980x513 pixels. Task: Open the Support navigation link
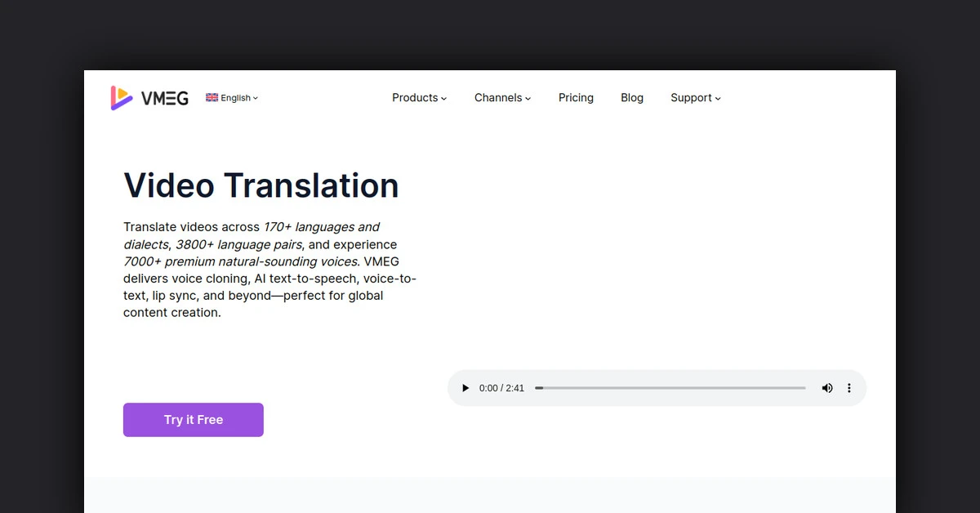[694, 97]
